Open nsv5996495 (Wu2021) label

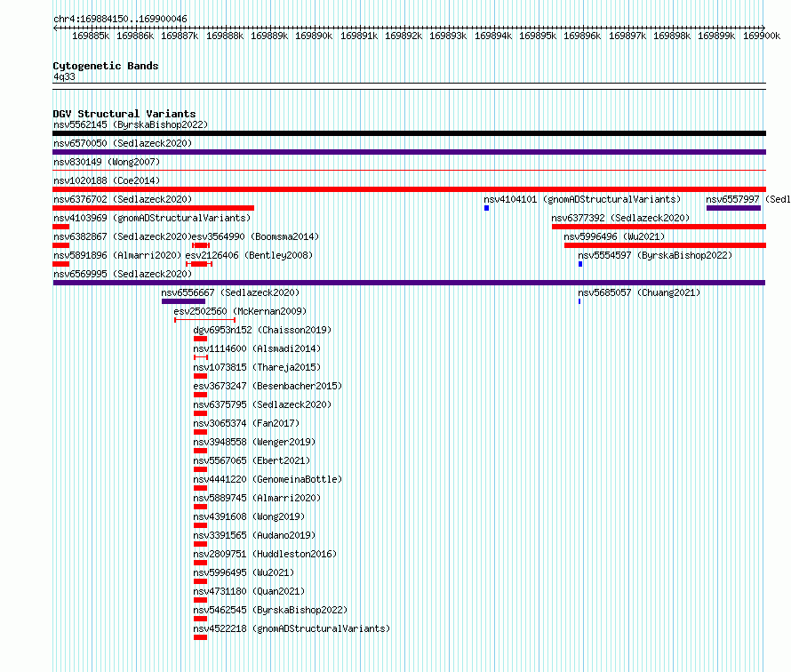[244, 572]
